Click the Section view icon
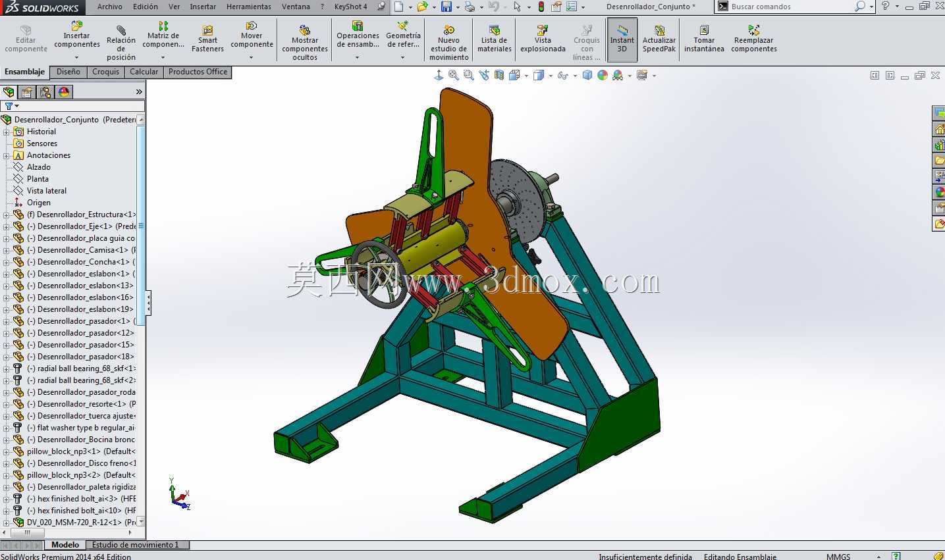The height and width of the screenshot is (560, 945). click(499, 76)
